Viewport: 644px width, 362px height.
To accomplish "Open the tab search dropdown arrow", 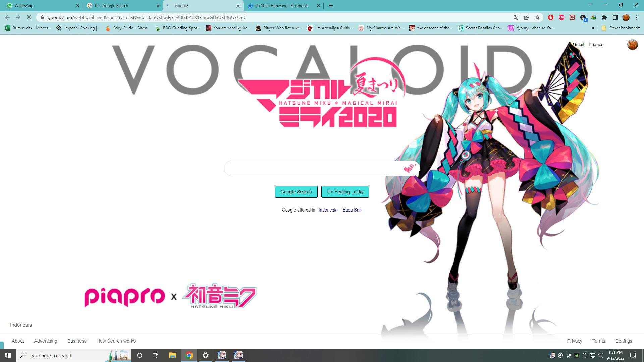I will (x=590, y=5).
